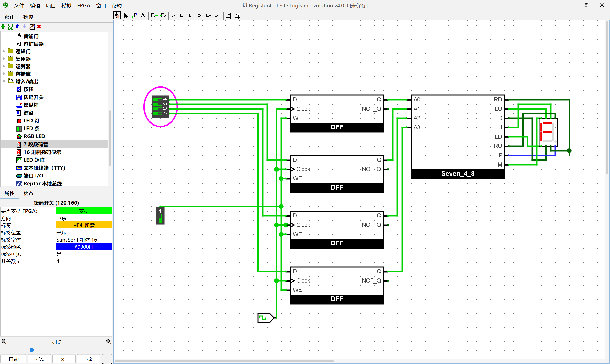Choose the Wiring tool icon

click(134, 15)
